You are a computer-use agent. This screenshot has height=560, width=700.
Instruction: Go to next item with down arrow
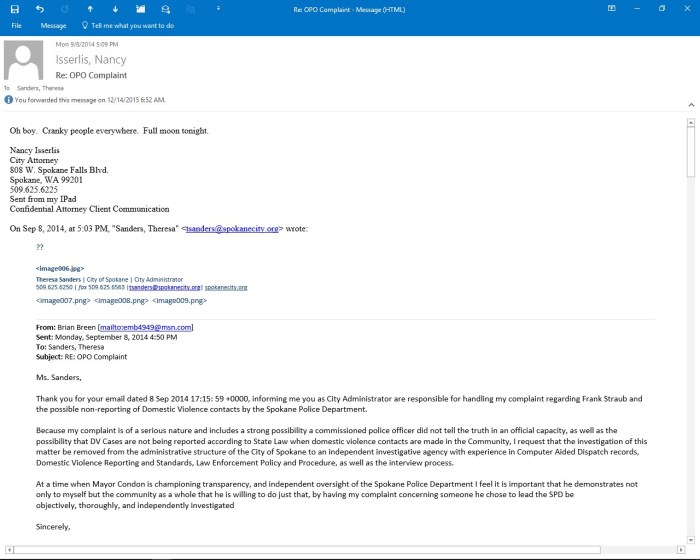[114, 8]
